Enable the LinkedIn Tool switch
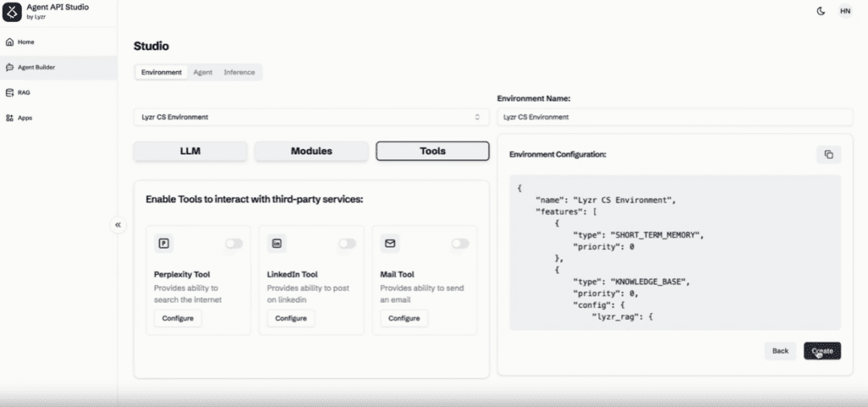 [347, 243]
